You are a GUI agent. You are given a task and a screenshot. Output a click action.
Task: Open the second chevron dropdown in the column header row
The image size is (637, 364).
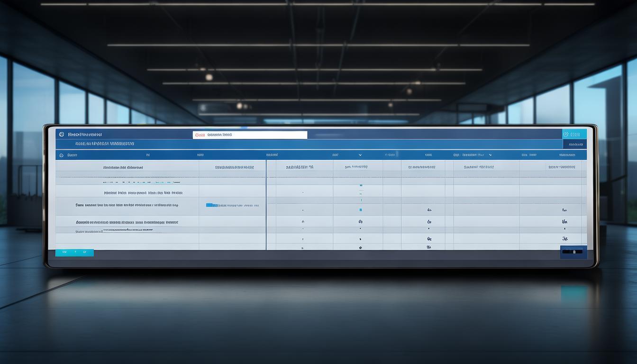coord(490,155)
